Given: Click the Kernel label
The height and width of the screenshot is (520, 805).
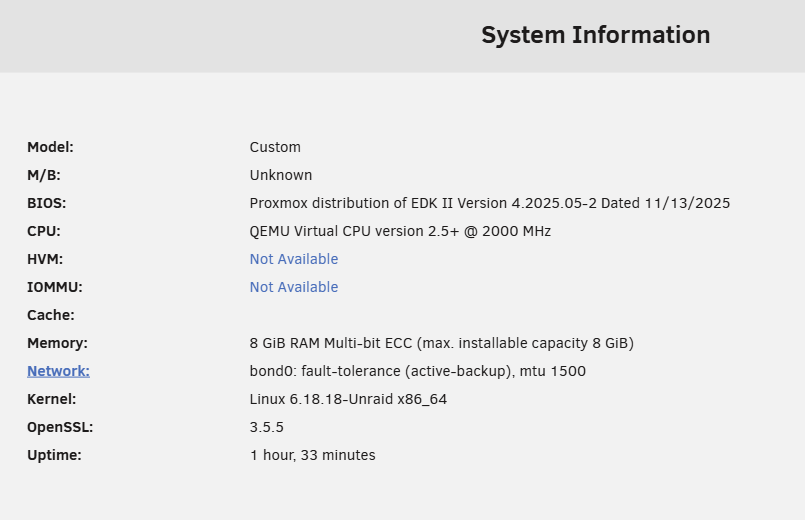Looking at the screenshot, I should (x=51, y=399).
